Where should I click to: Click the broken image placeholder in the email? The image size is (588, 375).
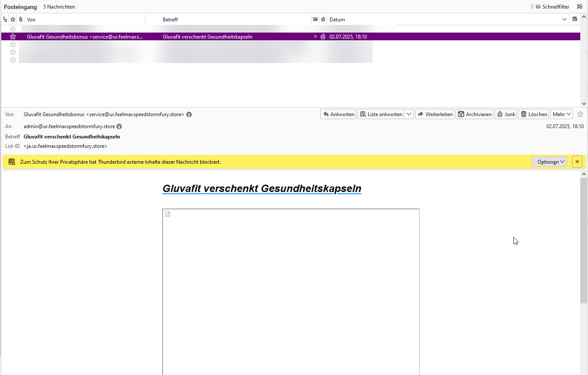coord(168,214)
